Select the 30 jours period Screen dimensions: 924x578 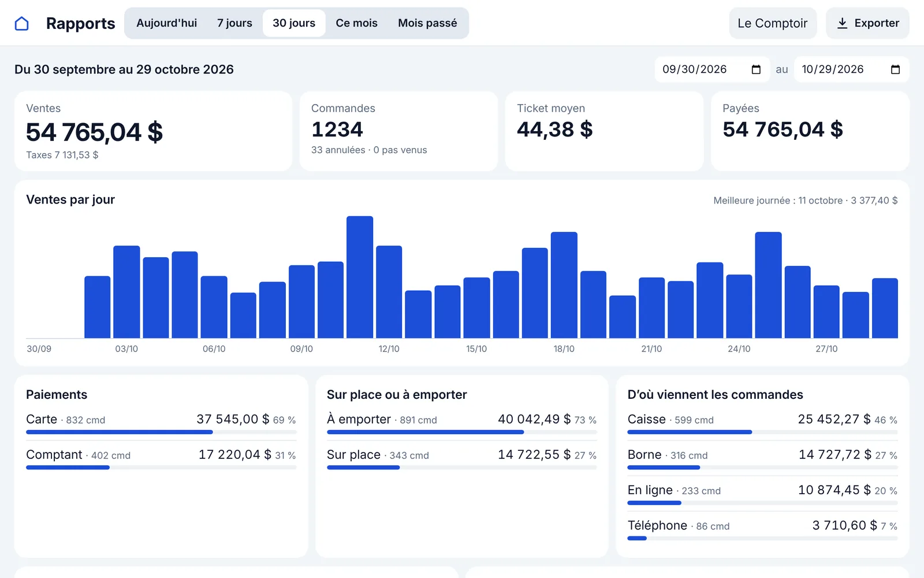(294, 23)
